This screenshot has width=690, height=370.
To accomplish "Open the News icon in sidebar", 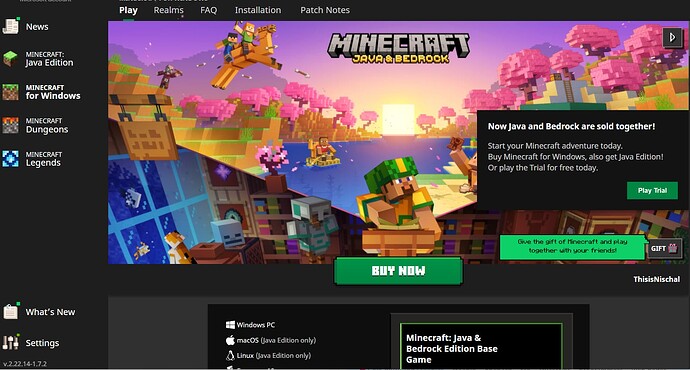I will [10, 26].
